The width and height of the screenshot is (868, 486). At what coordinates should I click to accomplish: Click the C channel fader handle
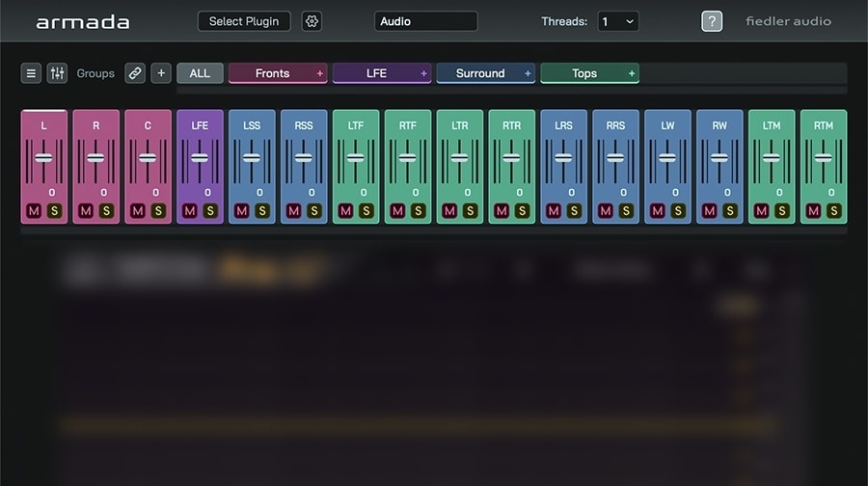tap(148, 157)
